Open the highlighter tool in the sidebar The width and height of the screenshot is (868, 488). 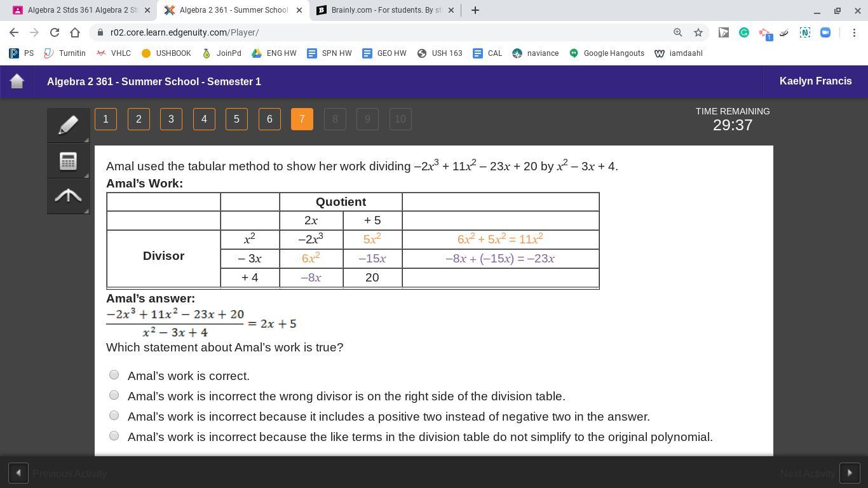[68, 125]
